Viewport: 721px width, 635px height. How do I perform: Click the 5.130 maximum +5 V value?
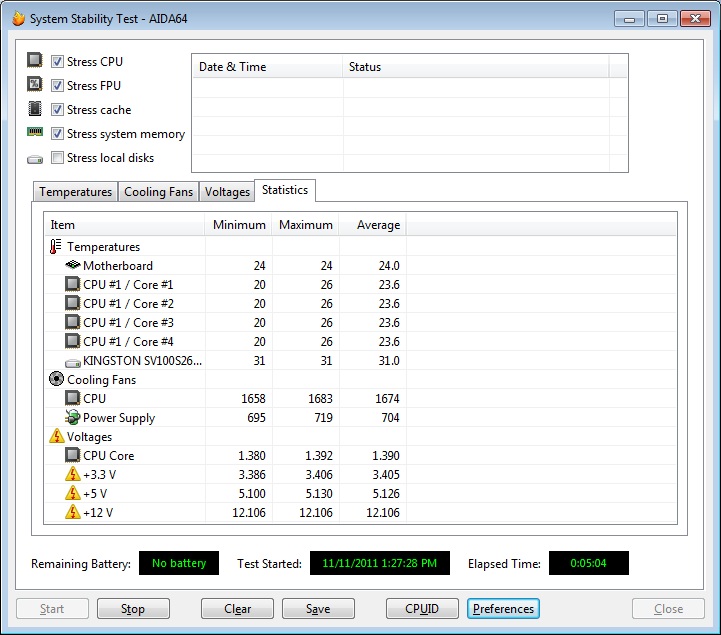(x=319, y=493)
